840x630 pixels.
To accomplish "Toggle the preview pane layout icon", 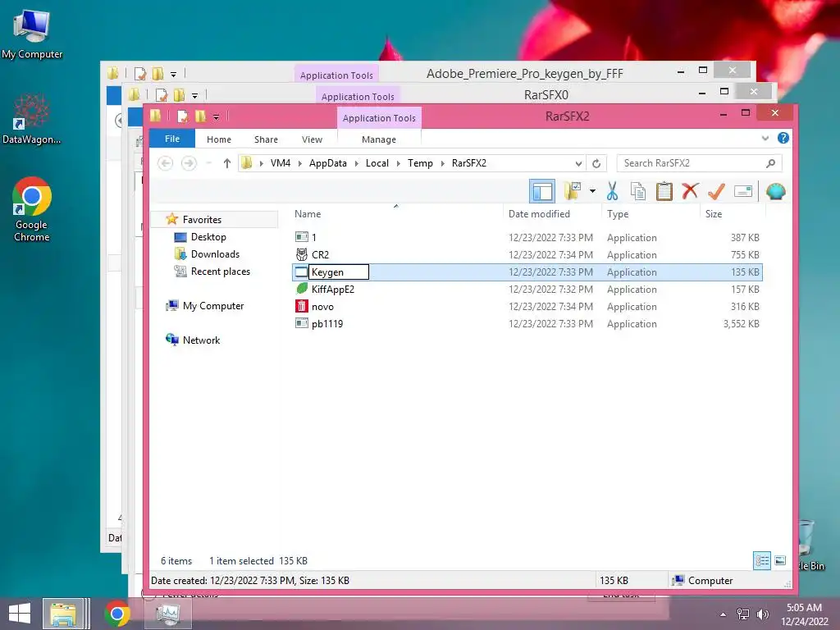I will 542,191.
